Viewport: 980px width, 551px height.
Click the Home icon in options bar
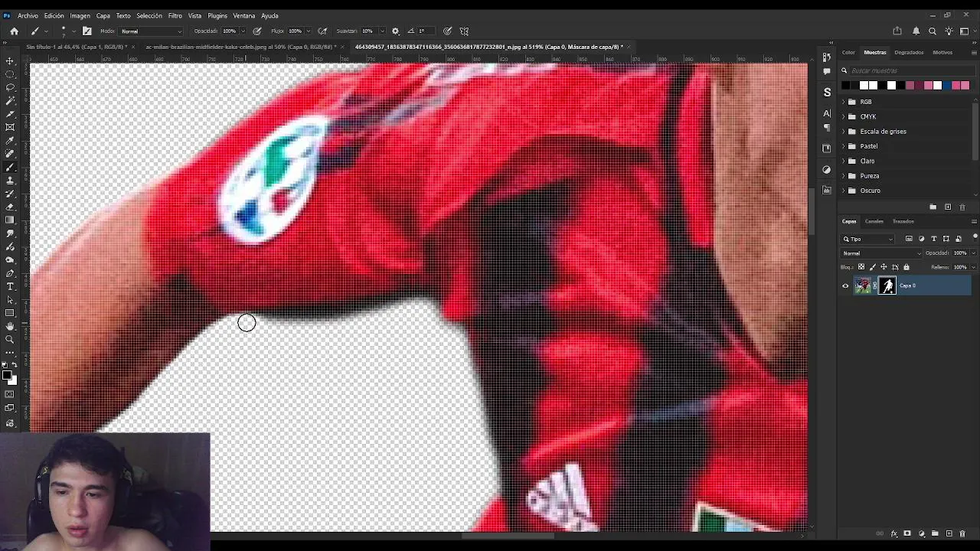click(x=14, y=31)
